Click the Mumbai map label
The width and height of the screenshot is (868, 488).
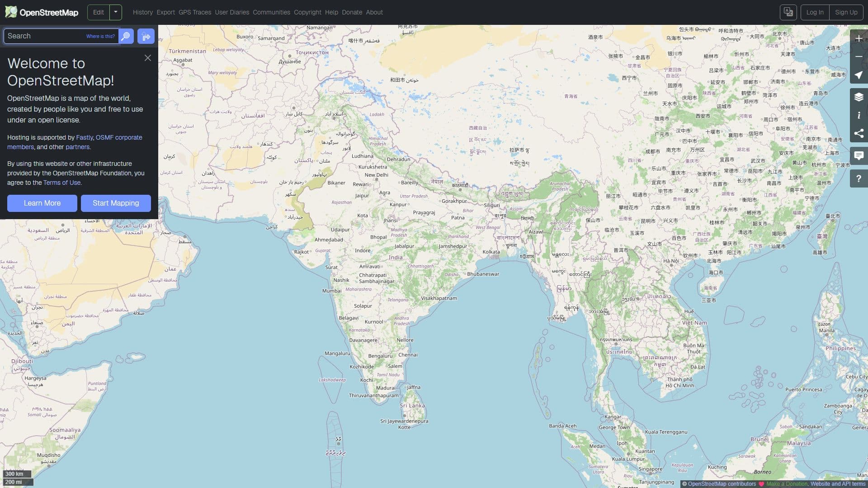point(332,291)
